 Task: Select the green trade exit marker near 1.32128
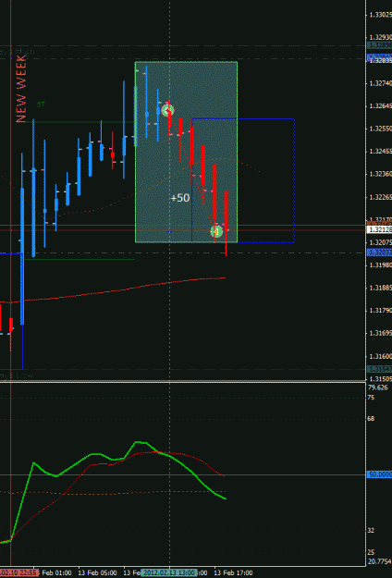pos(216,231)
